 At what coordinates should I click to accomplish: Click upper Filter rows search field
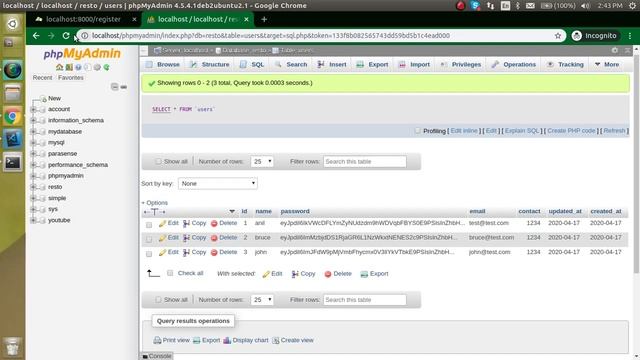365,162
